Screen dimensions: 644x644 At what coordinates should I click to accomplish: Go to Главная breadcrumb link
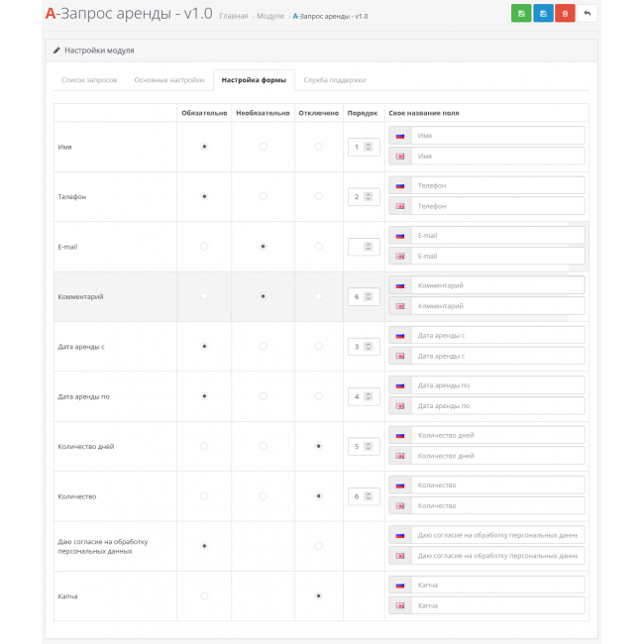[234, 16]
